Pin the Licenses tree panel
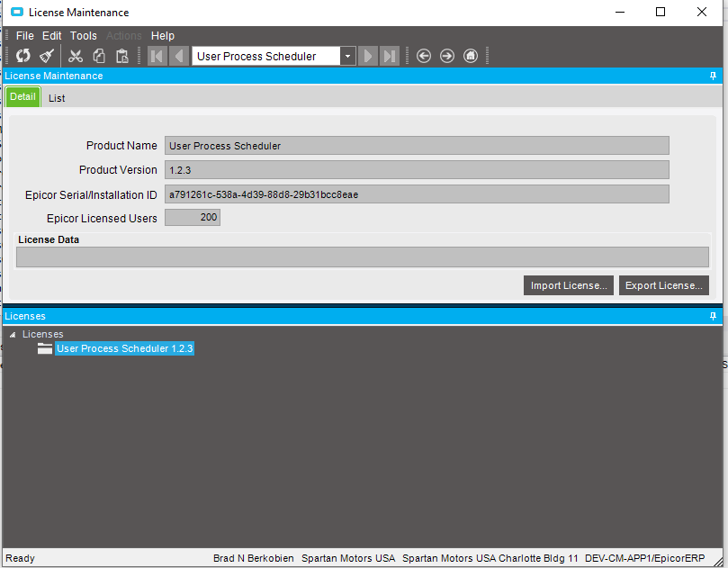The height and width of the screenshot is (568, 728). tap(713, 316)
